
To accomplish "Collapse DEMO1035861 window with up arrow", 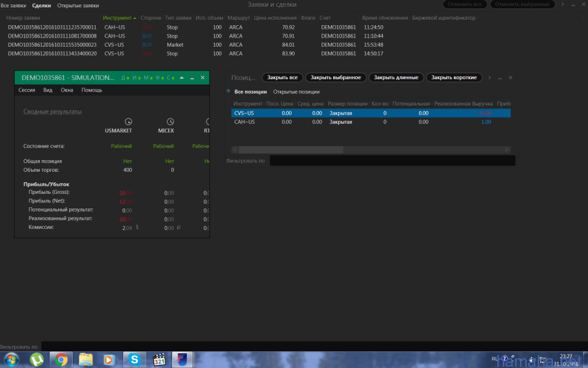I will point(182,78).
